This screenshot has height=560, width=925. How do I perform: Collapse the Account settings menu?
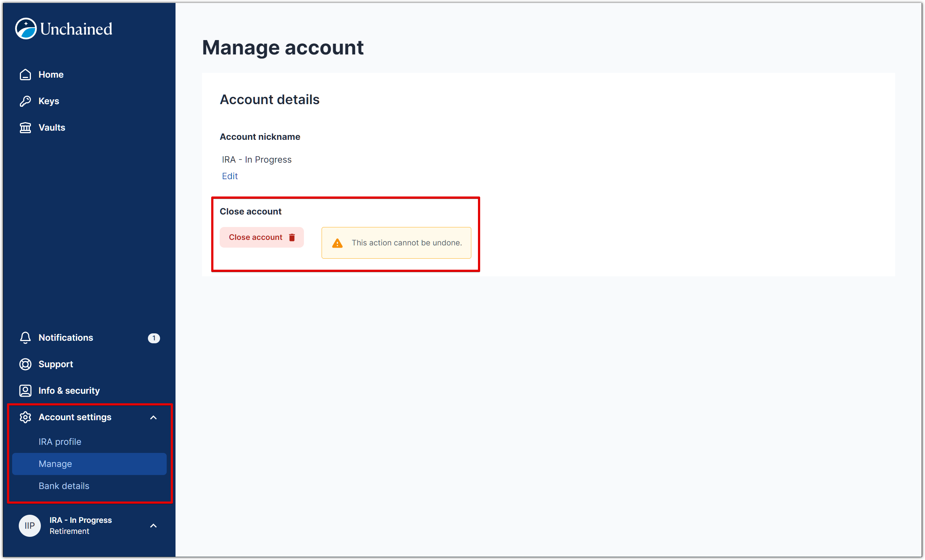click(153, 417)
